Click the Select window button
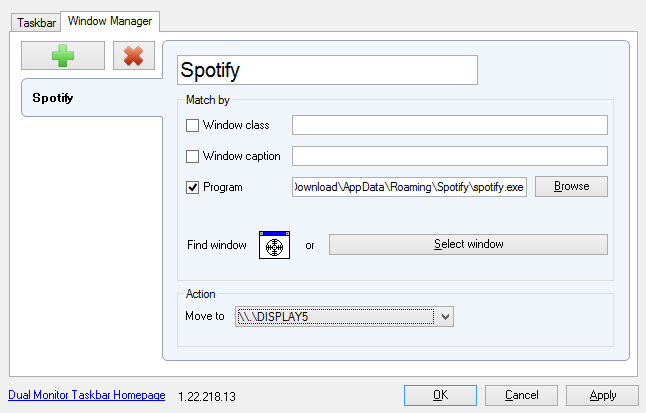 coord(468,244)
